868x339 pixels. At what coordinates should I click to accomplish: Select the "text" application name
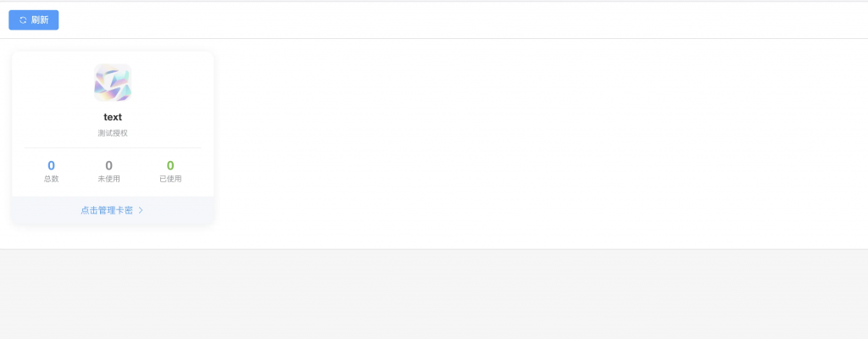point(113,117)
